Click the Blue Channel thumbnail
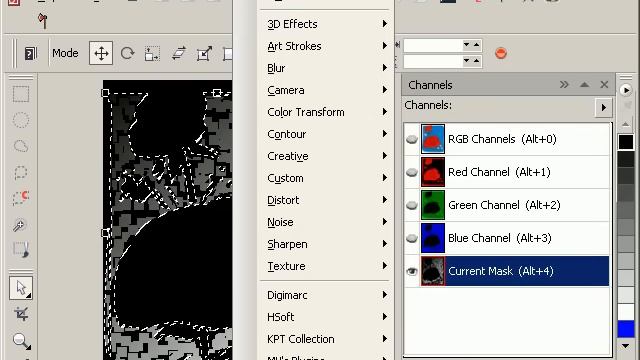The image size is (640, 360). point(433,238)
